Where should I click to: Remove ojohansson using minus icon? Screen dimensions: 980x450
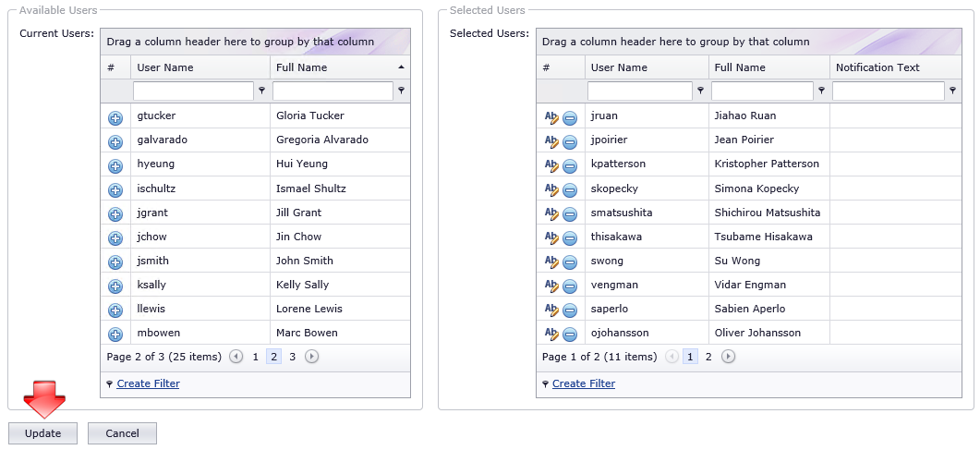(569, 334)
